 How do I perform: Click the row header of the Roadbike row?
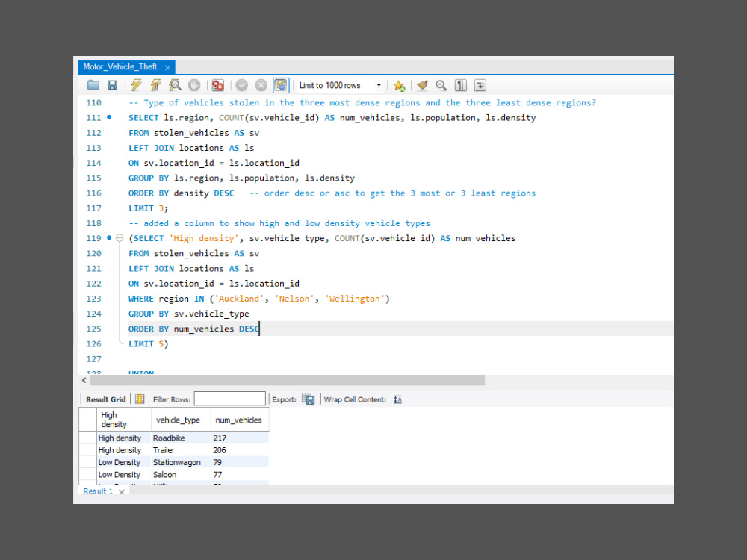[87, 438]
